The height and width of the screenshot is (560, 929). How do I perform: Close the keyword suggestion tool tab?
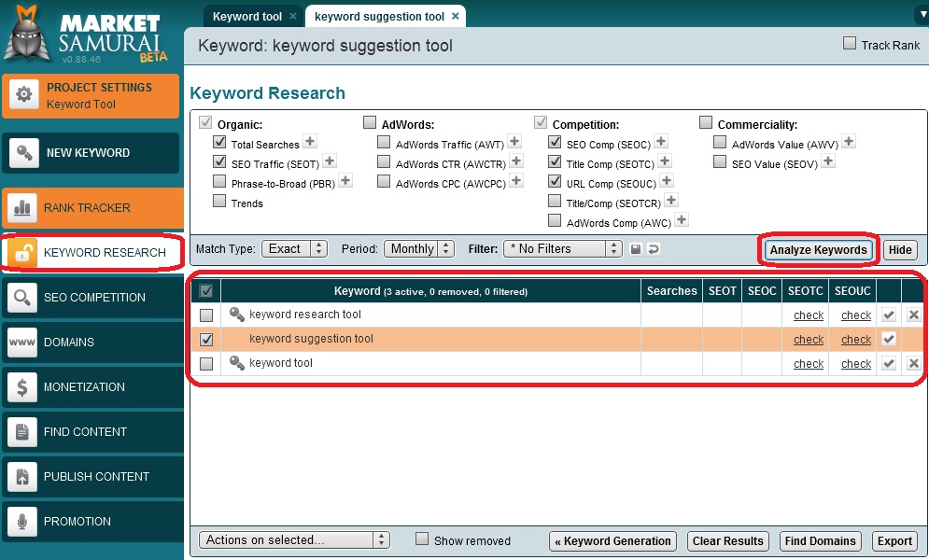click(x=455, y=17)
